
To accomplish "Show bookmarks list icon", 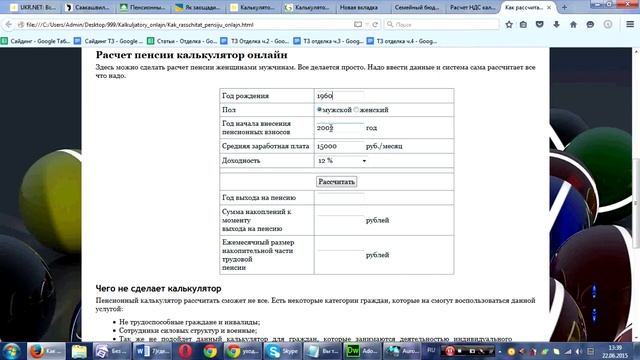I will pos(523,24).
